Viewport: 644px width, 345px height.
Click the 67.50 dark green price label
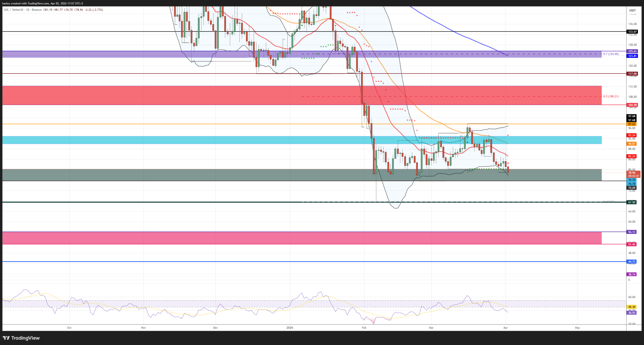click(632, 202)
